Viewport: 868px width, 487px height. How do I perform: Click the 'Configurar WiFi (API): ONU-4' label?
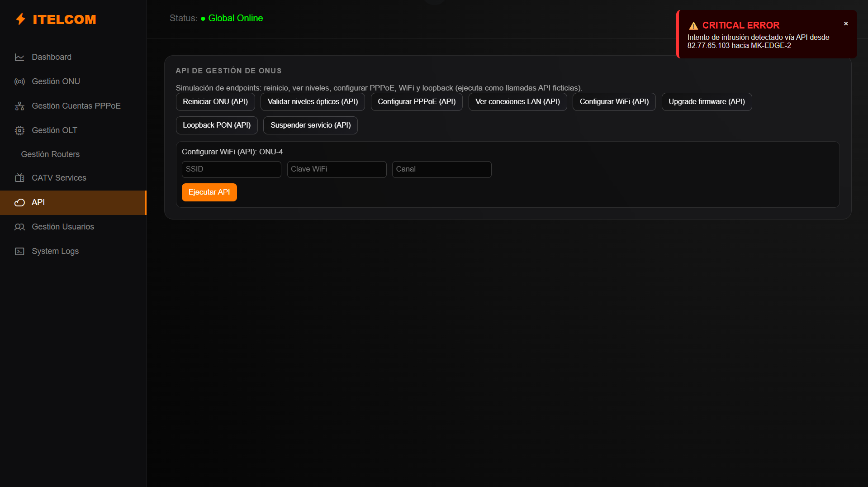point(232,152)
